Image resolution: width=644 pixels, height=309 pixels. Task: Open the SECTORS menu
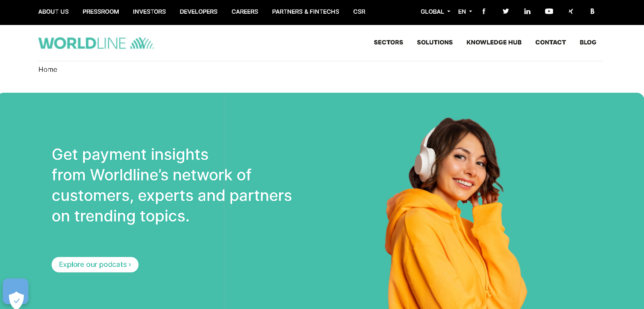388,42
